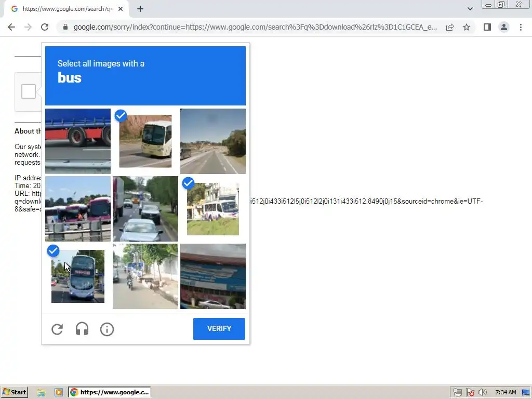532x399 pixels.
Task: Open the tab search chevron dropdown
Action: tap(470, 9)
